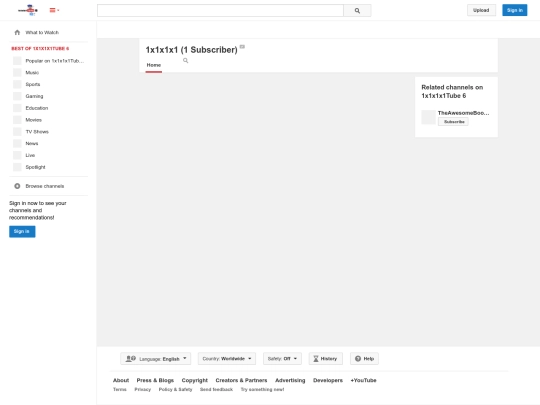Open the About footer link
This screenshot has height=405, width=540.
[121, 380]
